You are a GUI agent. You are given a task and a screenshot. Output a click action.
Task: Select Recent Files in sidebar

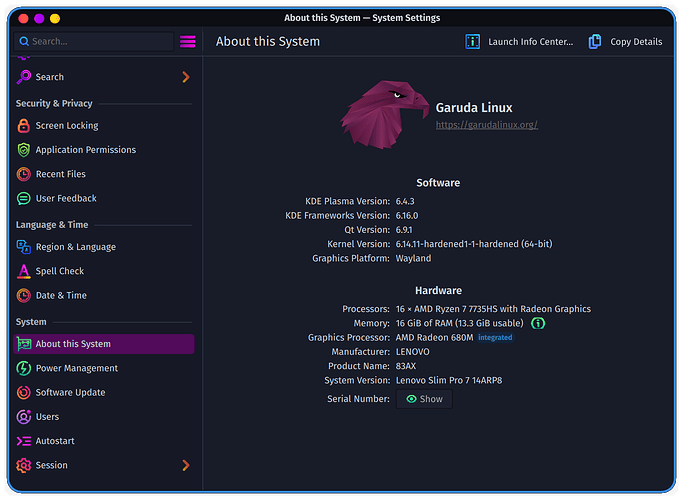pyautogui.click(x=104, y=174)
